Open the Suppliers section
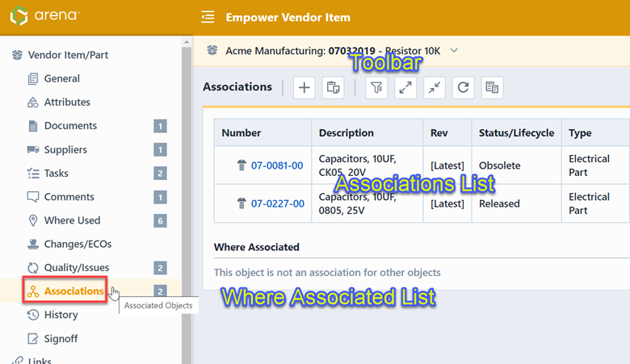Viewport: 630px width, 364px height. coord(65,149)
